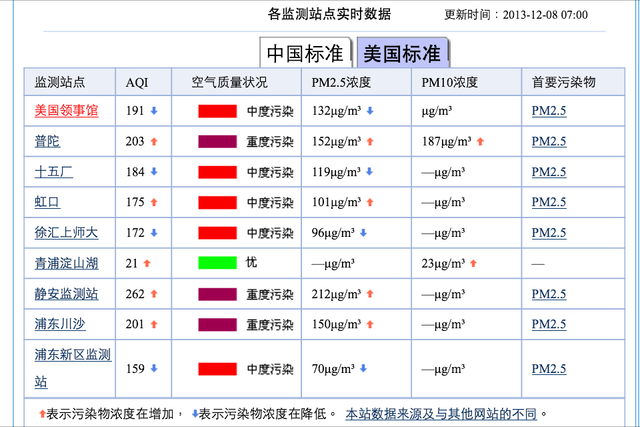Viewport: 640px width, 427px height.
Task: Click the up arrow next to AQI 262
Action: coord(154,294)
